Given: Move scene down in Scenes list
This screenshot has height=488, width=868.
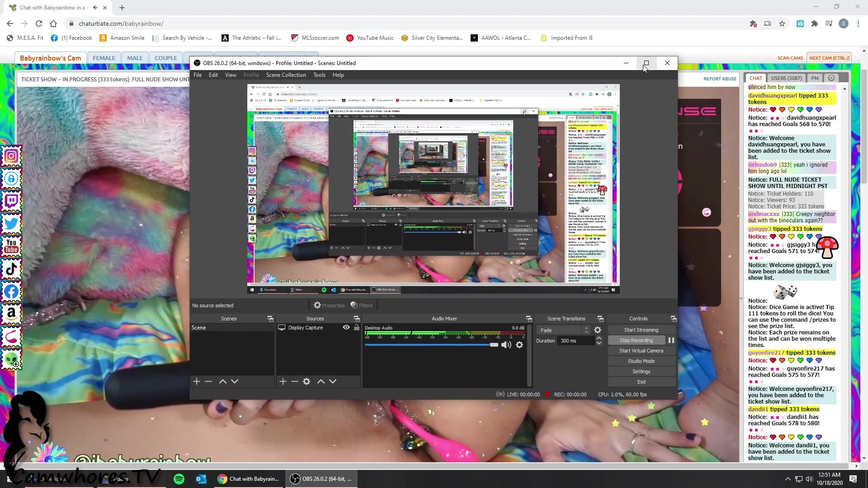Looking at the screenshot, I should click(235, 381).
